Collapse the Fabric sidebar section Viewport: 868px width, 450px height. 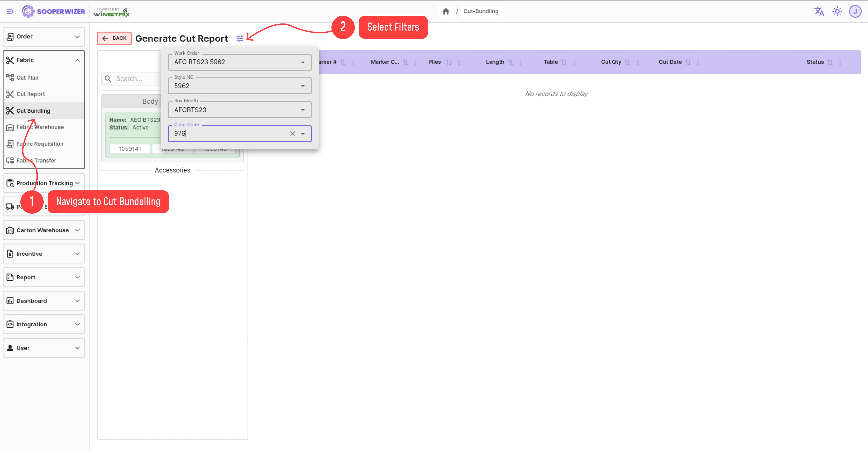coord(77,60)
